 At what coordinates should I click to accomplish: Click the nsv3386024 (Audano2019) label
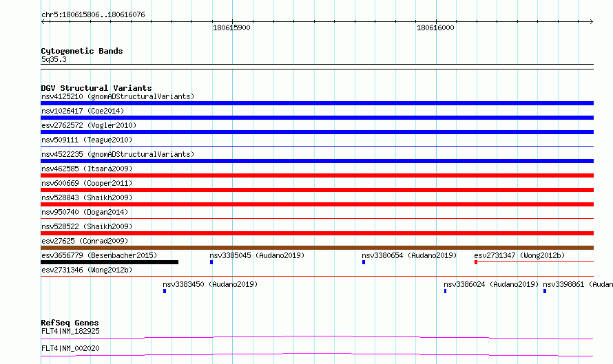coord(491,284)
